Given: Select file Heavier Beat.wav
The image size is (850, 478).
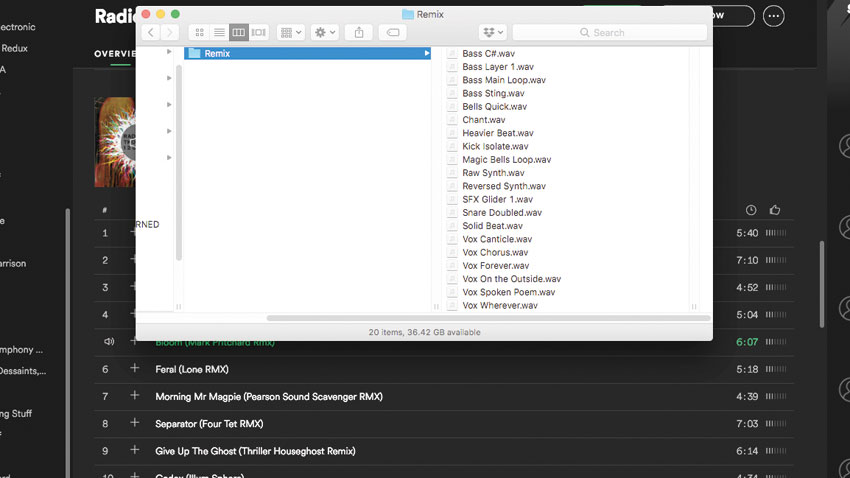Looking at the screenshot, I should point(498,133).
